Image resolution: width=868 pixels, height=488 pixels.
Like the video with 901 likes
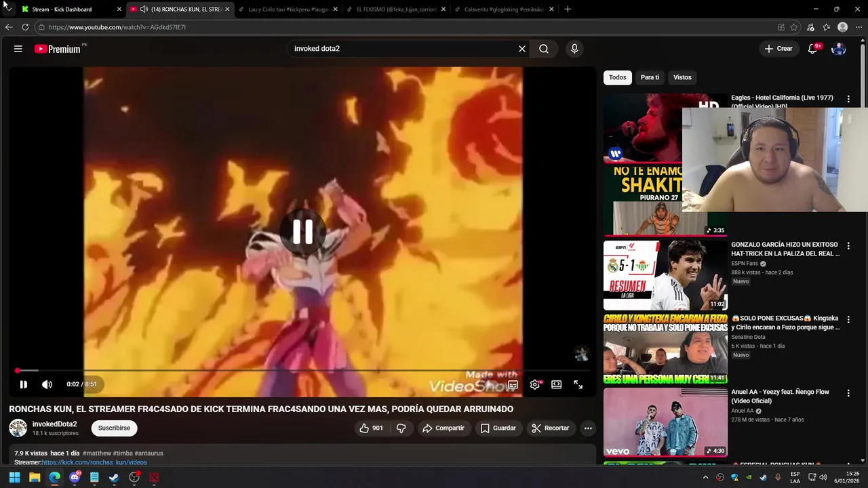coord(372,428)
